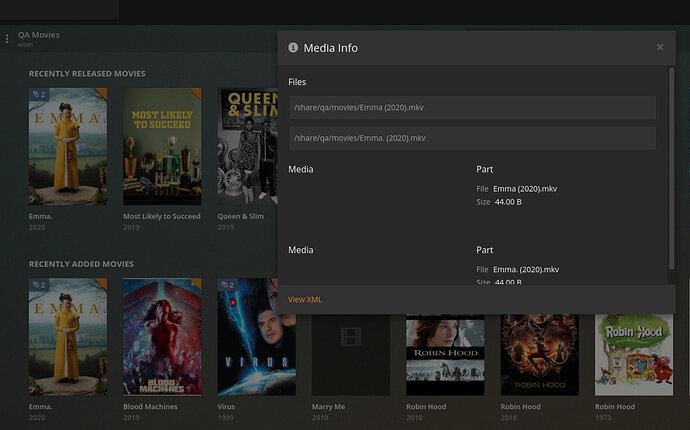Click file name Emma. (2020).mkv in Part
This screenshot has height=430, width=690.
point(526,269)
